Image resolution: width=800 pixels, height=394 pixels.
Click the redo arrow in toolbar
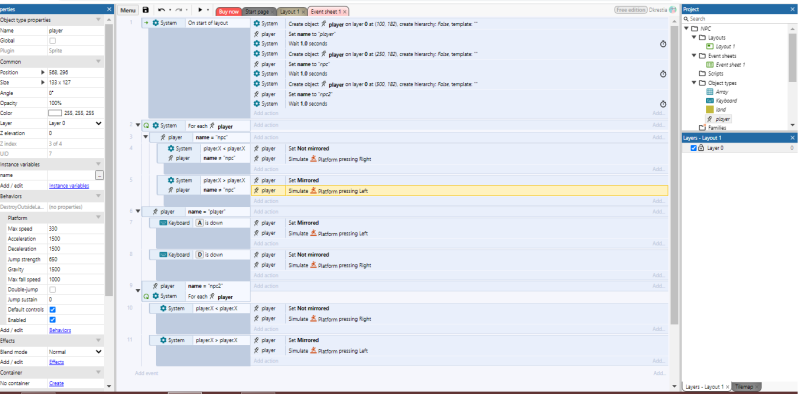click(179, 10)
